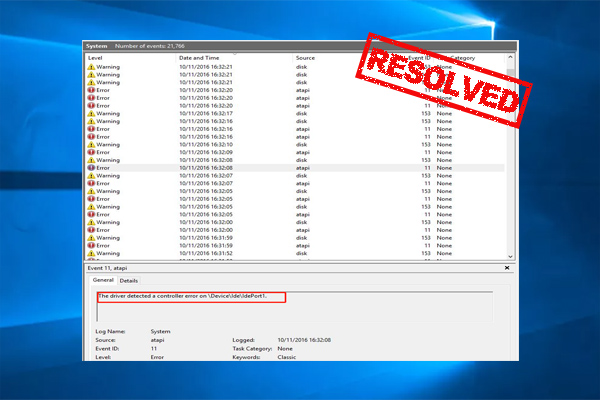Select the Error event dated 10/11/2016 16:31:59
This screenshot has height=400, width=600.
pos(295,245)
